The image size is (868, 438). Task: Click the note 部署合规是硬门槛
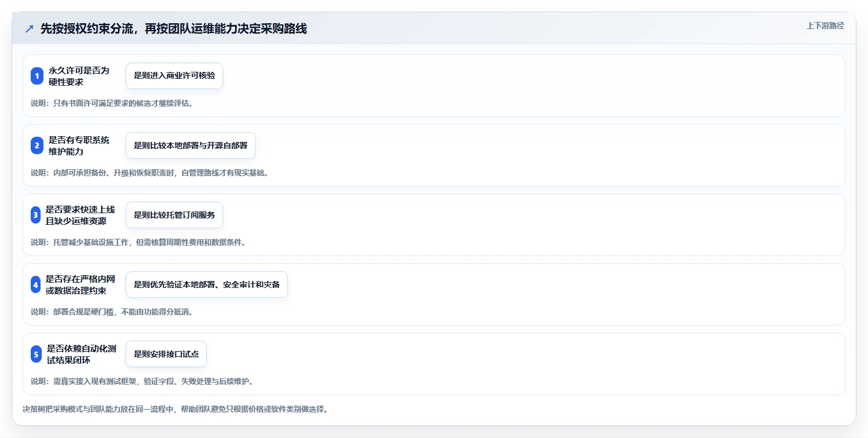112,312
